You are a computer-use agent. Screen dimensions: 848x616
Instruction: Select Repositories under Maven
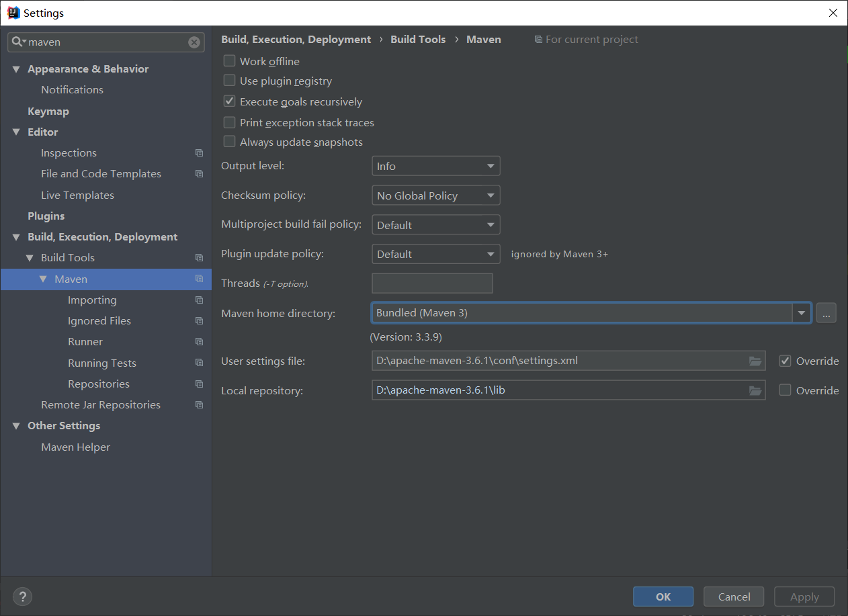tap(99, 384)
